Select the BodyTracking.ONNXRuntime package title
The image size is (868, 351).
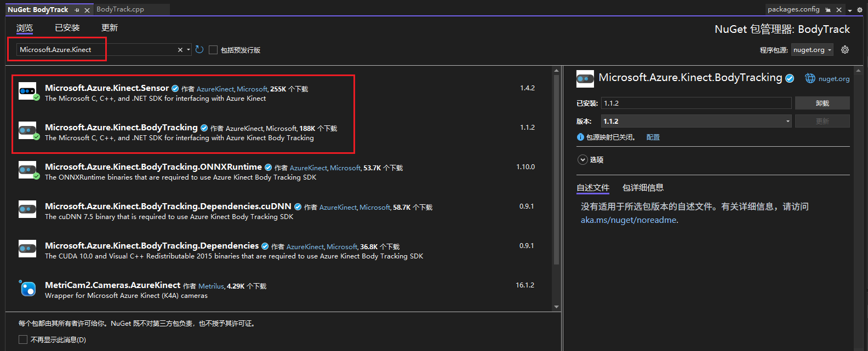click(153, 167)
